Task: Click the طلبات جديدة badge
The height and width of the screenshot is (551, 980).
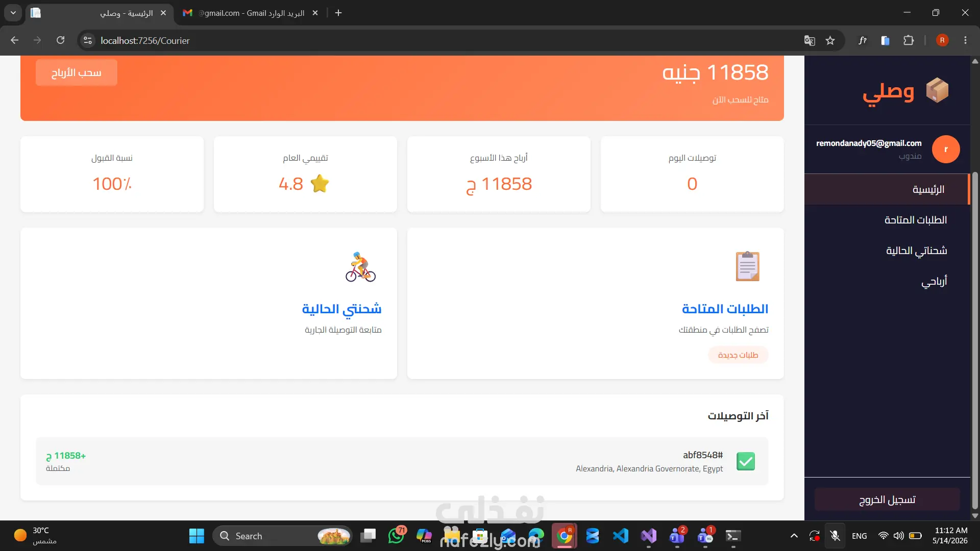Action: point(738,355)
